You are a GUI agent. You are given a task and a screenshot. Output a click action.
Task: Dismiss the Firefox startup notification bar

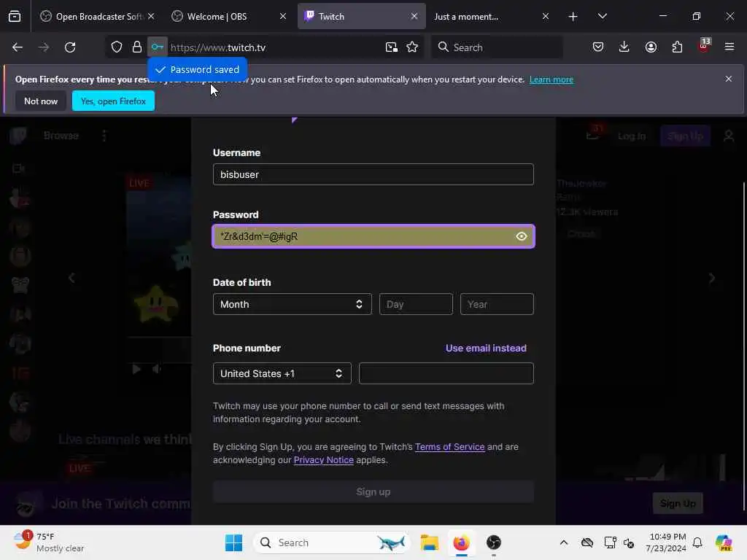[x=729, y=79]
